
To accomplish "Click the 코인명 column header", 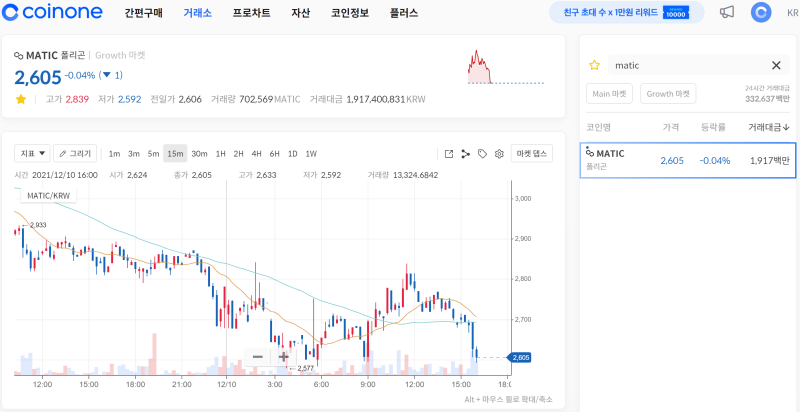I will pos(598,127).
